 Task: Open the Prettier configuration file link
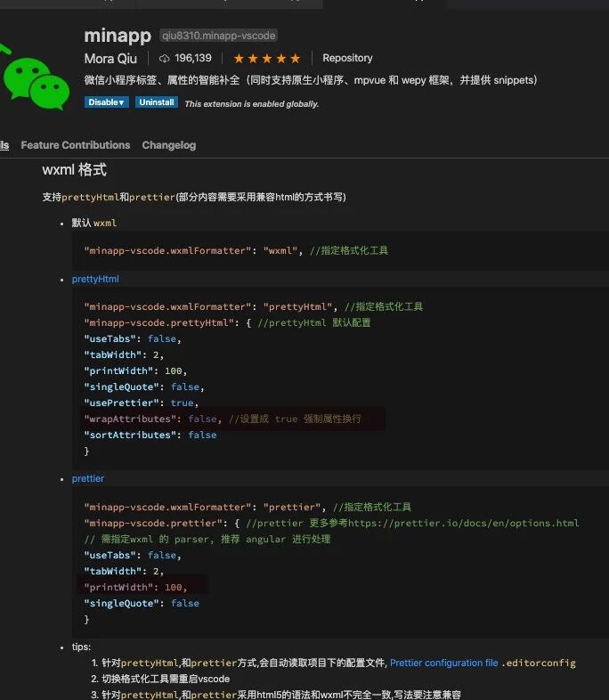[x=444, y=663]
